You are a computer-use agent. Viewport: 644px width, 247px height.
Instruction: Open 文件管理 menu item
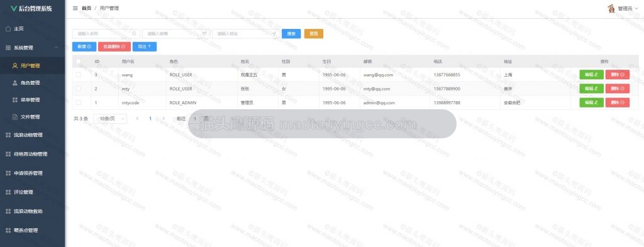(33, 117)
